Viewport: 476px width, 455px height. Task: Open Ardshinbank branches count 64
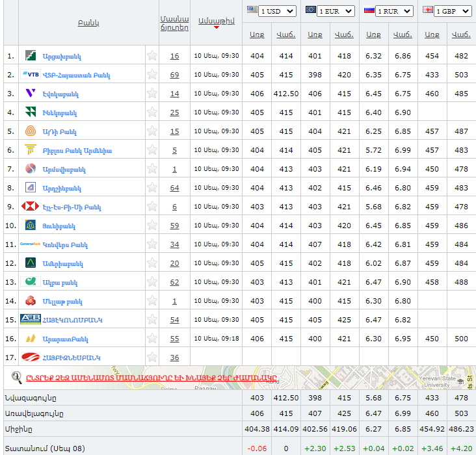174,188
